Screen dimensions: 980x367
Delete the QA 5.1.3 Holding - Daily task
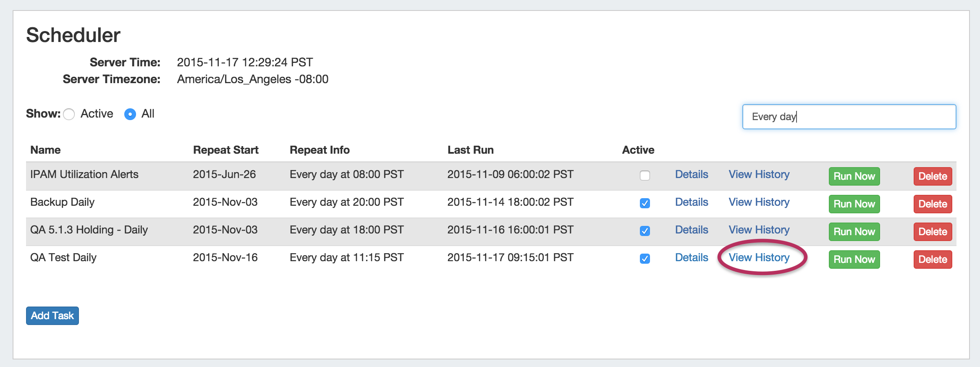pos(932,232)
